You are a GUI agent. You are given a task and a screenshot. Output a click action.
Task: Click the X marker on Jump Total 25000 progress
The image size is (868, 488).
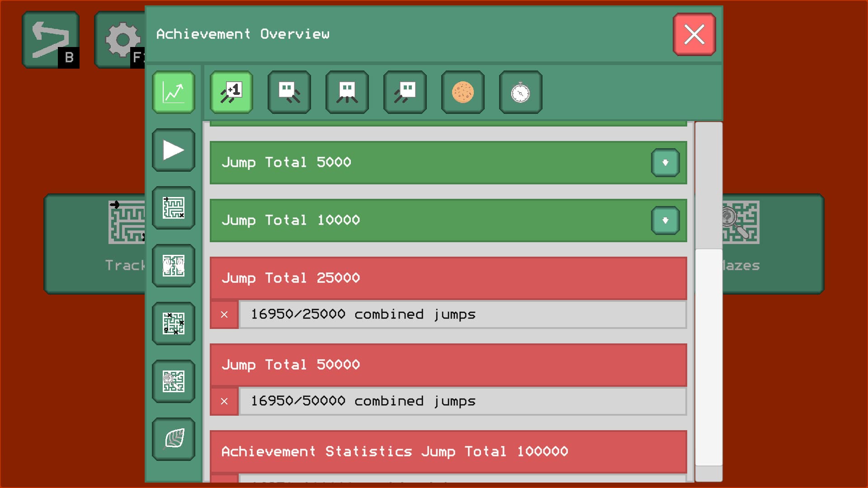click(x=223, y=315)
